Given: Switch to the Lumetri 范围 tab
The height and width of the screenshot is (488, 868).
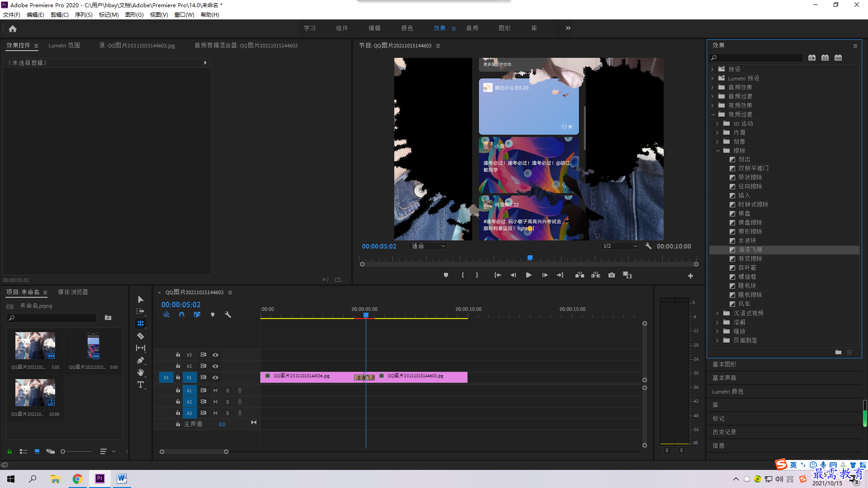Looking at the screenshot, I should click(x=64, y=45).
